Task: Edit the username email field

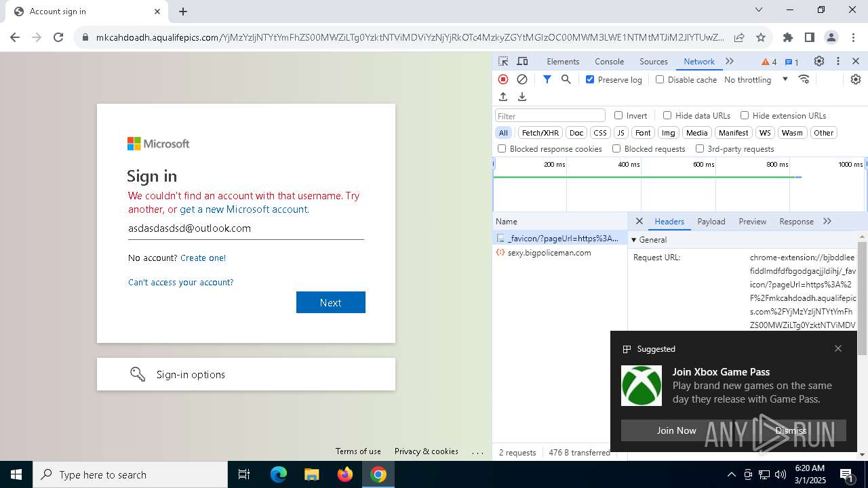Action: pyautogui.click(x=246, y=228)
